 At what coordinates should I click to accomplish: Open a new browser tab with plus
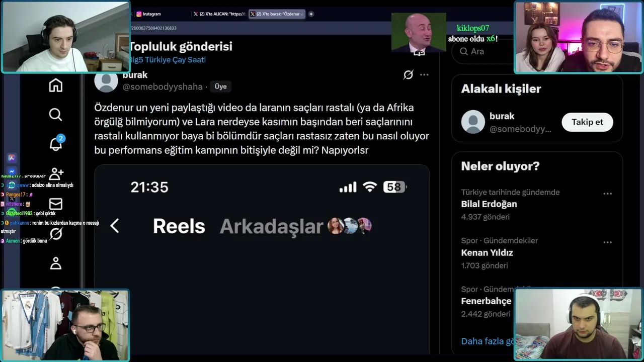[311, 14]
